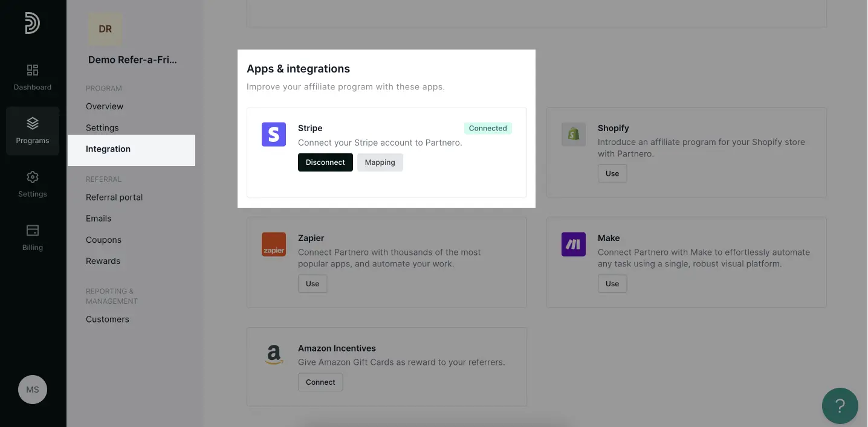Screen dimensions: 868x427
Task: Click the Make integration title
Action: tap(609, 238)
